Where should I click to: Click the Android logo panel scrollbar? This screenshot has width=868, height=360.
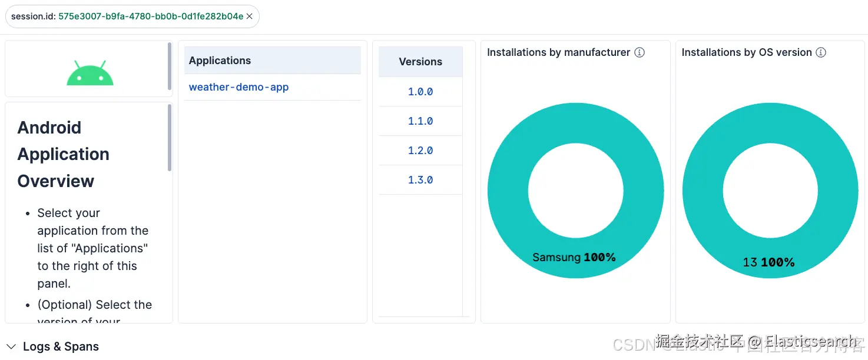coord(170,66)
